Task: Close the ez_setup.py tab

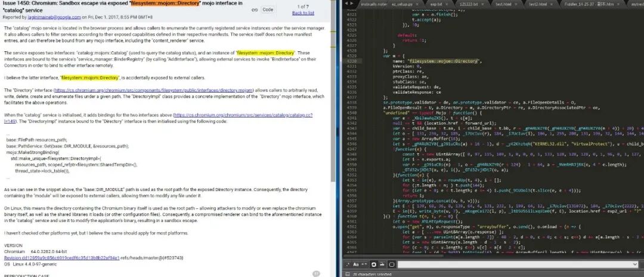Action: pos(417,4)
